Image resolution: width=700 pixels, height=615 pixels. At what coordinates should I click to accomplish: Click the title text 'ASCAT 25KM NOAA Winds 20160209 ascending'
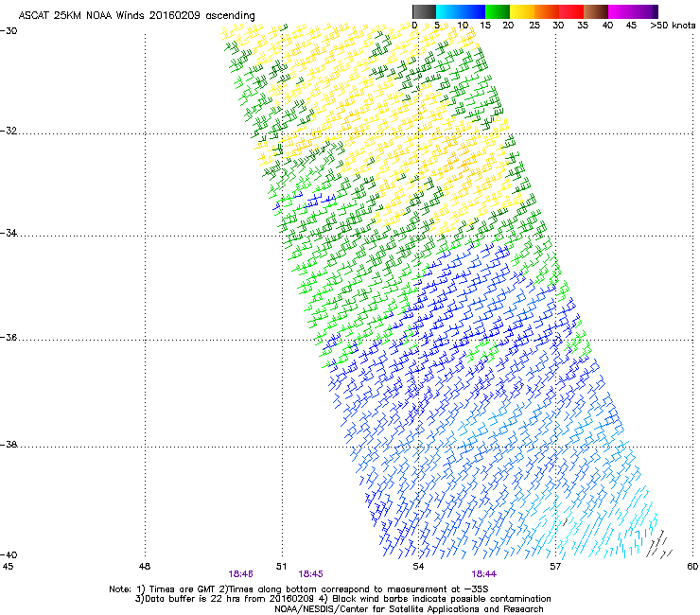136,16
